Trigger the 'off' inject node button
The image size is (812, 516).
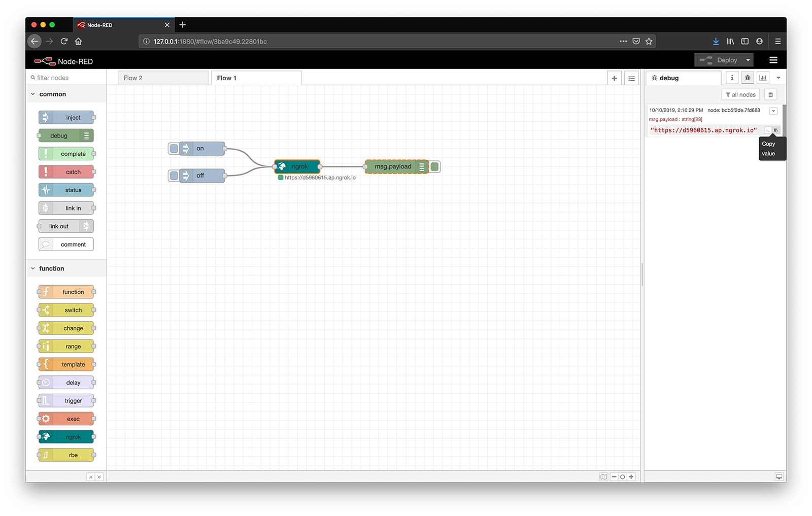[174, 176]
